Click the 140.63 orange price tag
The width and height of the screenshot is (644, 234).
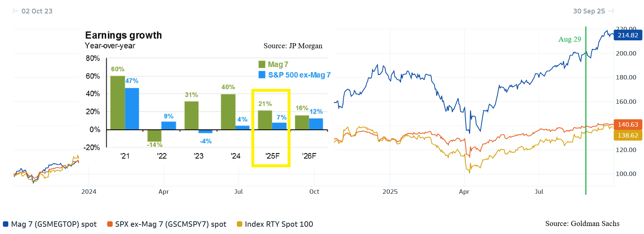click(x=628, y=124)
